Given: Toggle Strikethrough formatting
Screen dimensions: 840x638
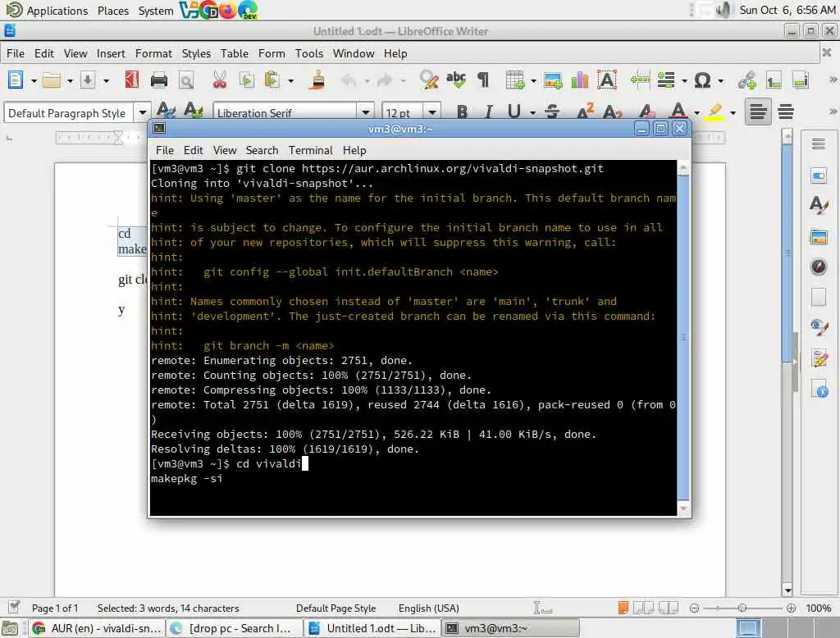Looking at the screenshot, I should pyautogui.click(x=552, y=112).
